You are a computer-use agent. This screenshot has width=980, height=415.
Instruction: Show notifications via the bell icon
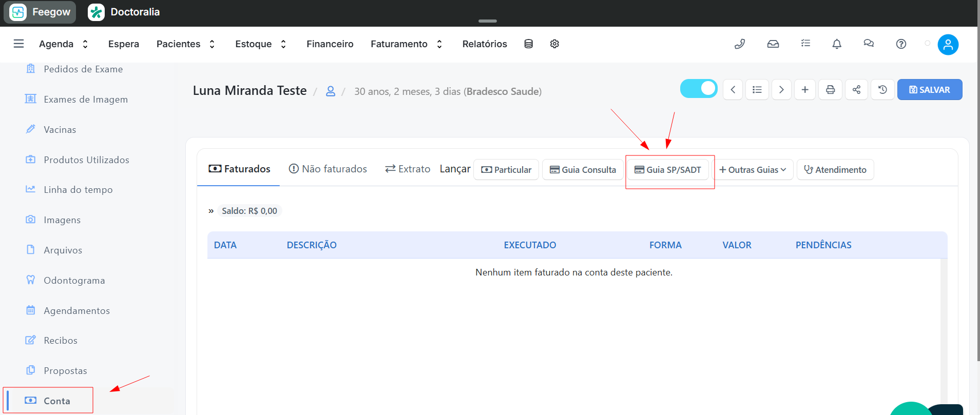pos(837,44)
